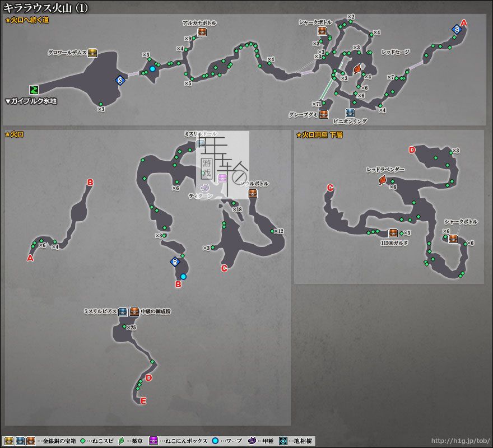Select the アルカナボトル item label
This screenshot has width=493, height=448.
pyautogui.click(x=199, y=23)
